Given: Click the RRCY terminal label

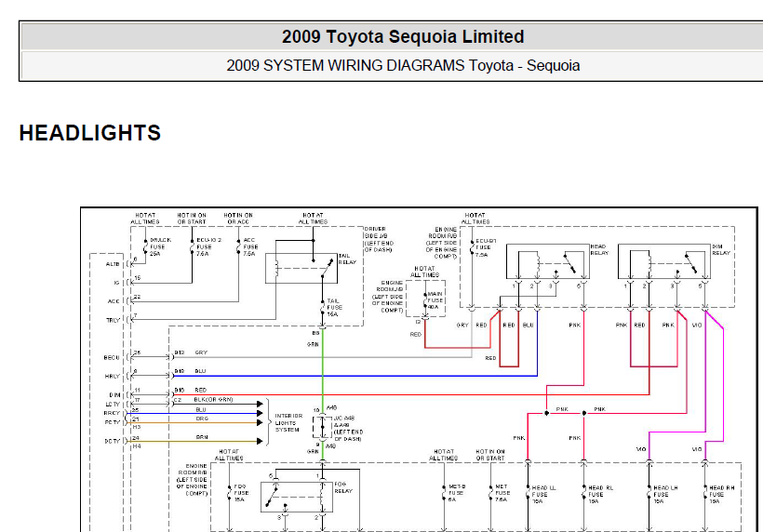Looking at the screenshot, I should click(x=112, y=413).
